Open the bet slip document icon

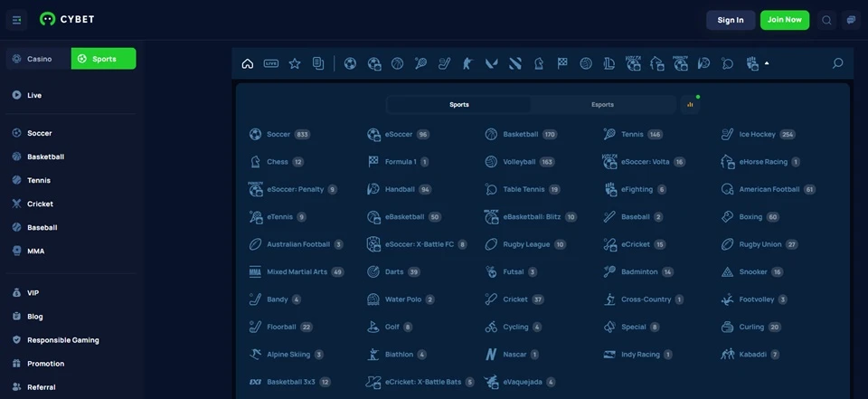click(318, 63)
